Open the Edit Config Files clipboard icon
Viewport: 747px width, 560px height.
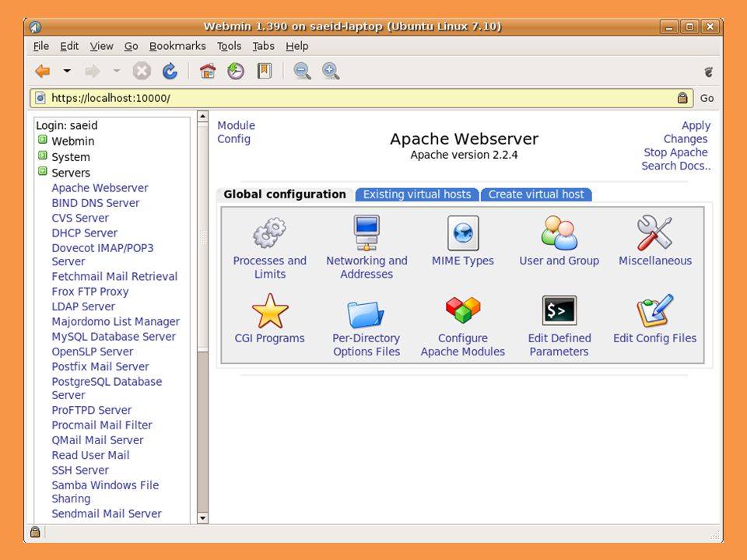pos(654,310)
